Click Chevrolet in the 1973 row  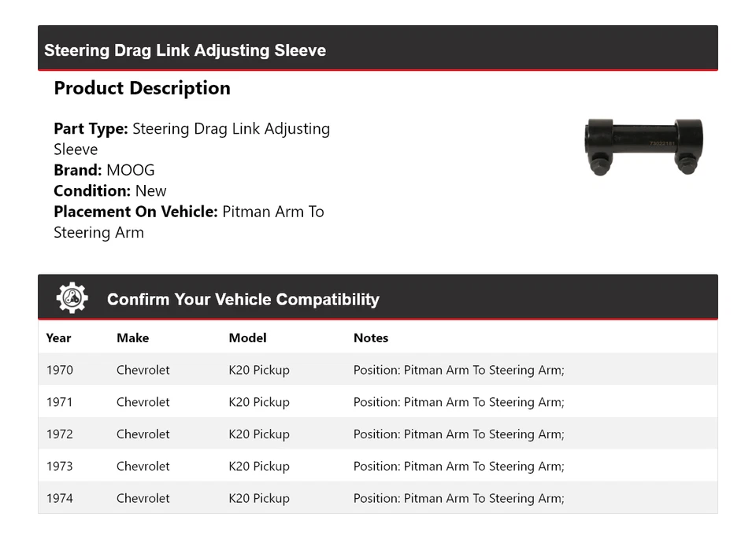[x=143, y=466]
